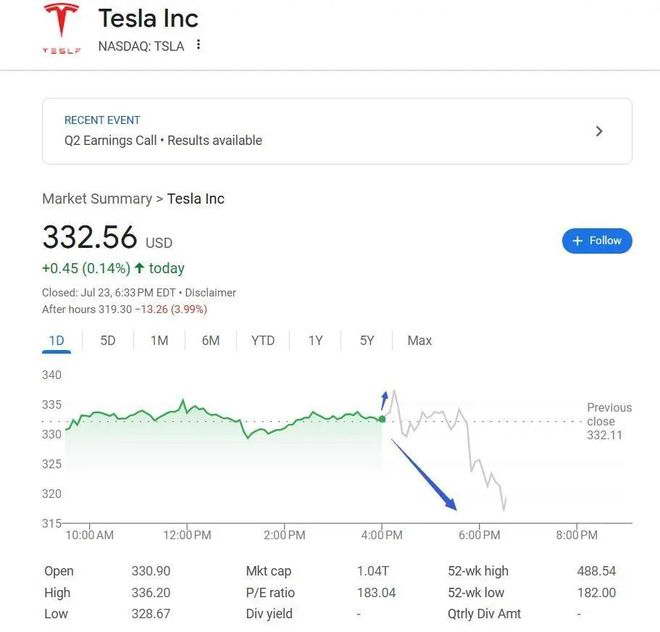Click the Tesla logo icon
The height and width of the screenshot is (632, 660).
click(61, 28)
